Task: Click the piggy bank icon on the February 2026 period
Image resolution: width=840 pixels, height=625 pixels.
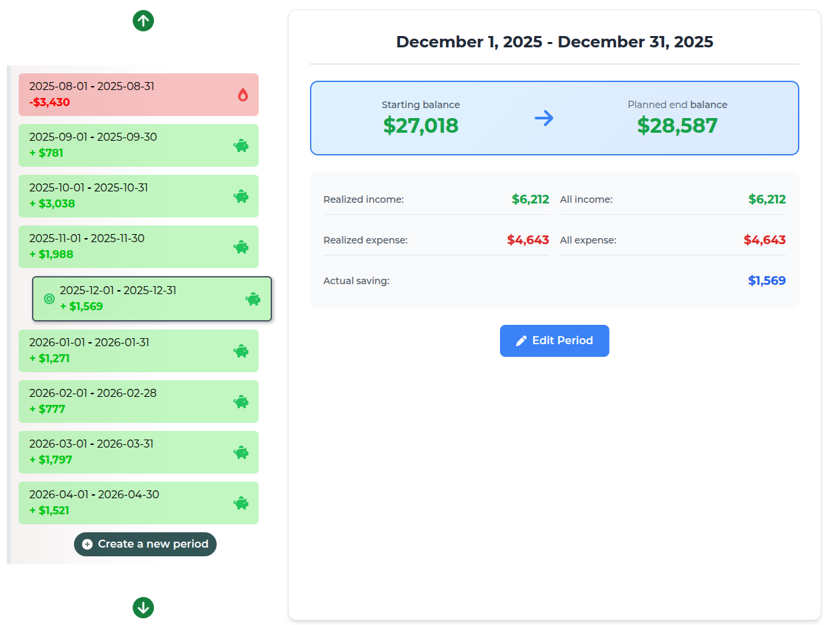Action: pyautogui.click(x=241, y=402)
